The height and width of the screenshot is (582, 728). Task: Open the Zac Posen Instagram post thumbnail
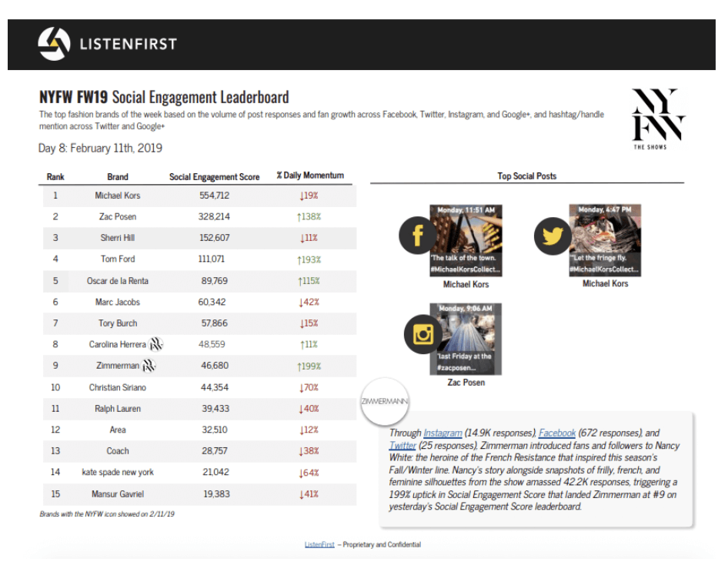pos(466,339)
